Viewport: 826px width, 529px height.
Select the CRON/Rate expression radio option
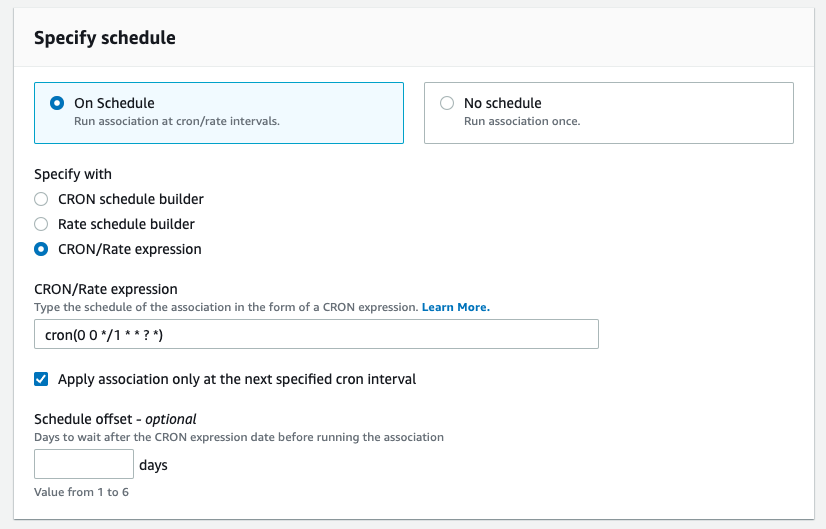coord(41,249)
